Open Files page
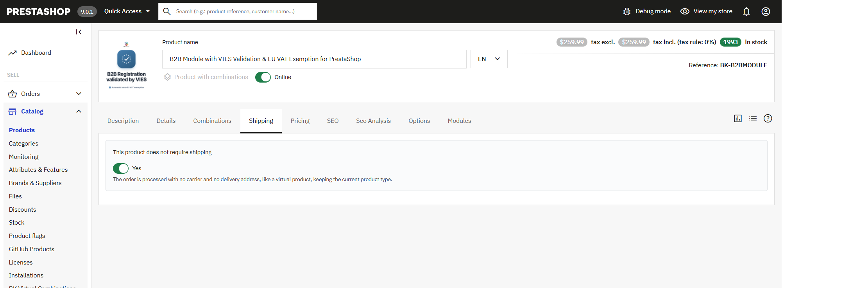This screenshot has height=288, width=868. [x=15, y=196]
